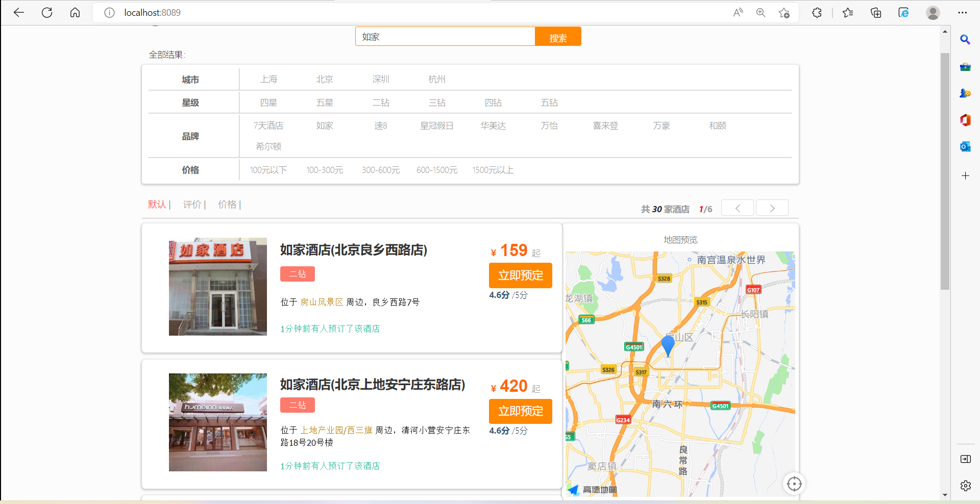This screenshot has height=504, width=980.
Task: Filter by star level 五星
Action: 325,103
